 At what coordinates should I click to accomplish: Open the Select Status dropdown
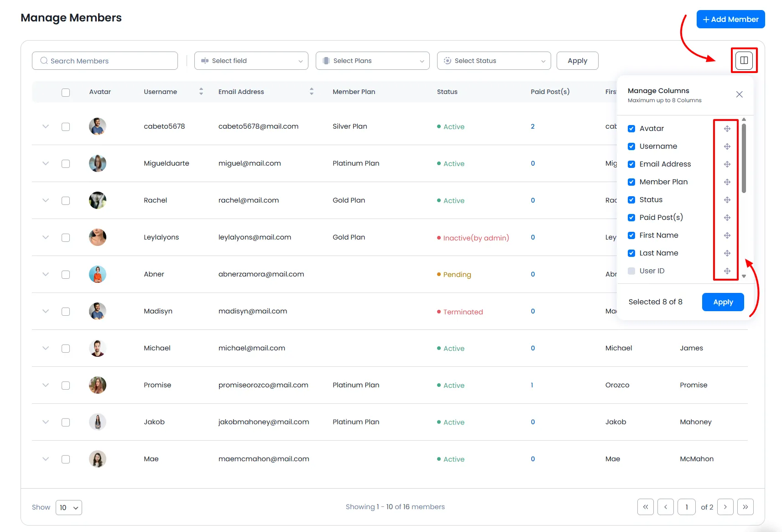point(494,61)
